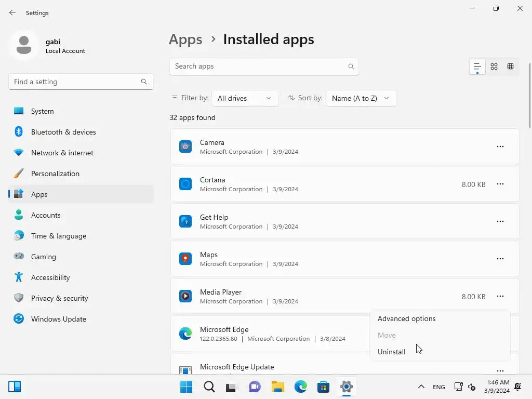Viewport: 532px width, 399px height.
Task: Click the Maps app icon
Action: tap(185, 259)
